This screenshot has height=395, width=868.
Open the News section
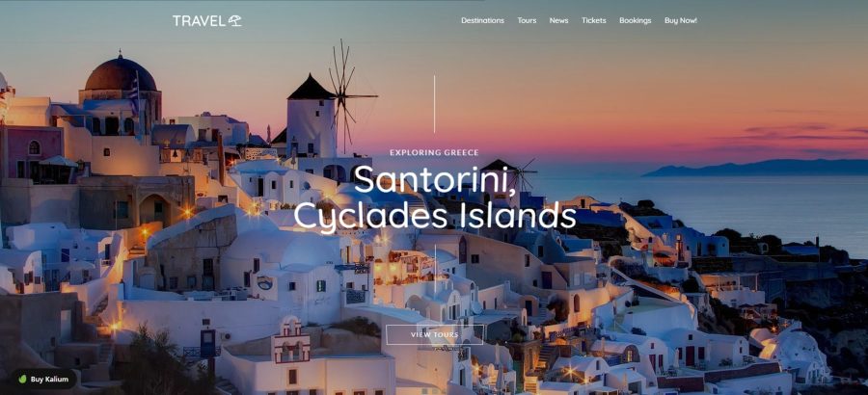pos(558,20)
